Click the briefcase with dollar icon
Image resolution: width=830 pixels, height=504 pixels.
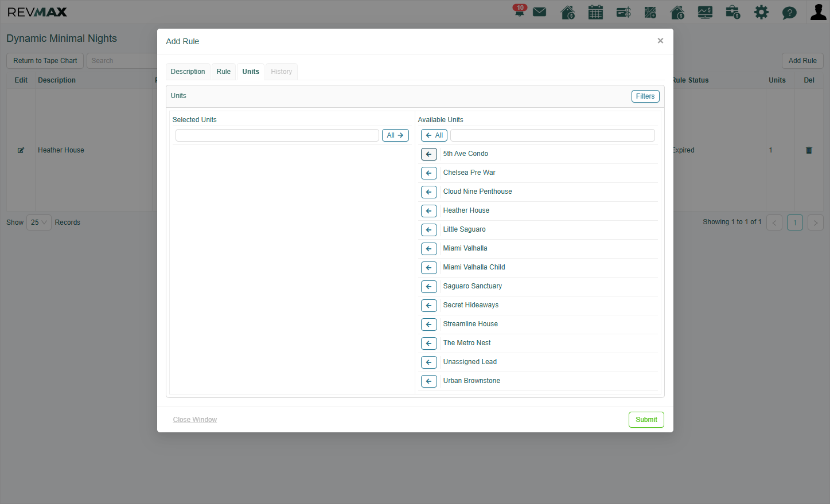732,12
